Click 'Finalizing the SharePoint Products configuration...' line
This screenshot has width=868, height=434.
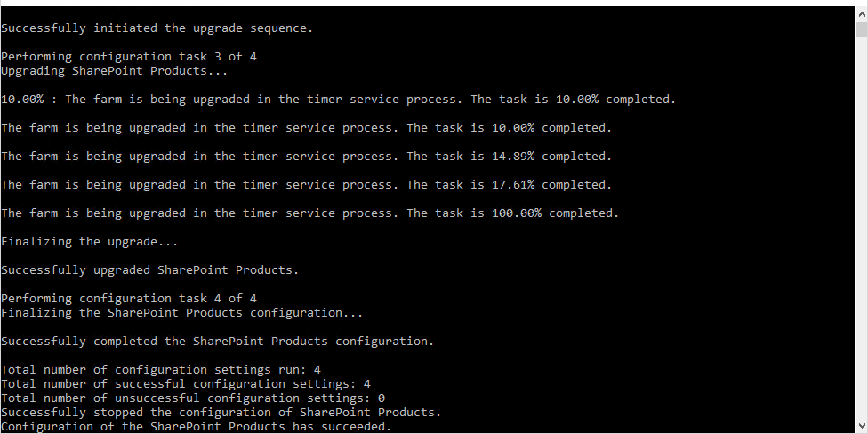tap(182, 313)
